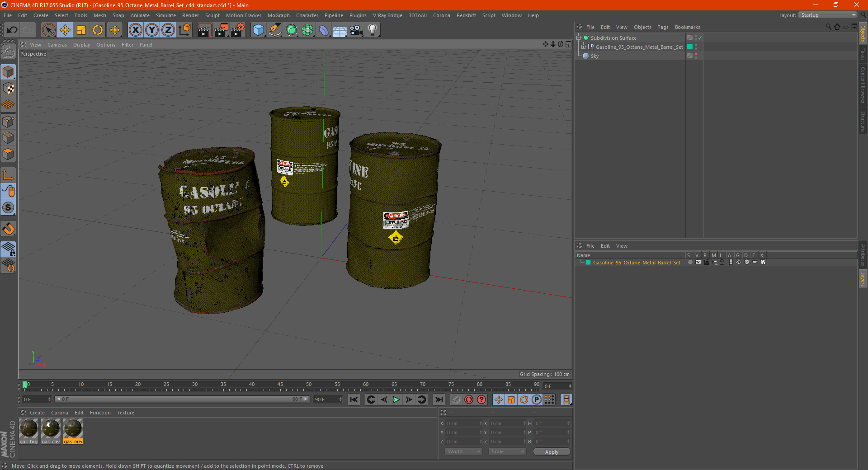Switch to Polygons mode in left toolbar

tap(8, 155)
